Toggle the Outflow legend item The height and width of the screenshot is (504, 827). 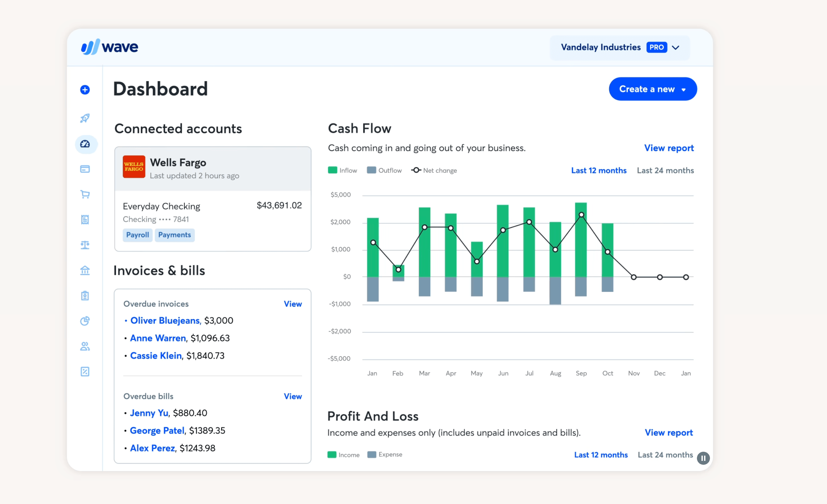pyautogui.click(x=384, y=170)
